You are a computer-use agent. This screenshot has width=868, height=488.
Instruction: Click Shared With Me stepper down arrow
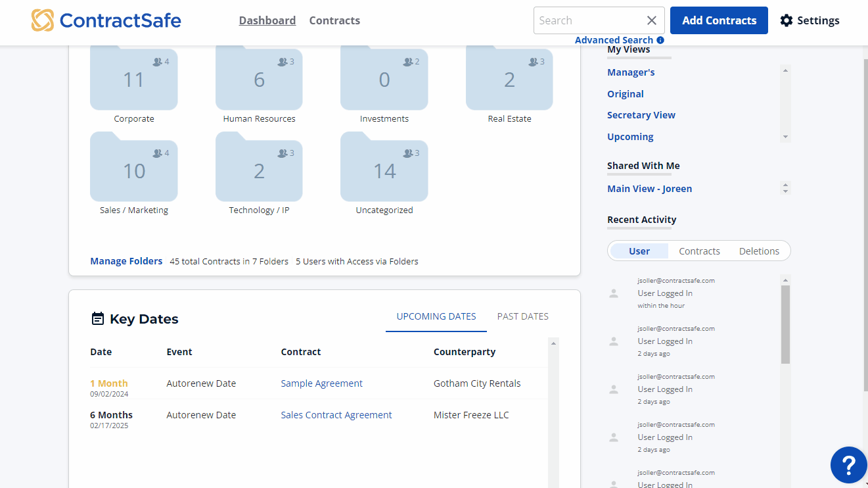point(785,191)
